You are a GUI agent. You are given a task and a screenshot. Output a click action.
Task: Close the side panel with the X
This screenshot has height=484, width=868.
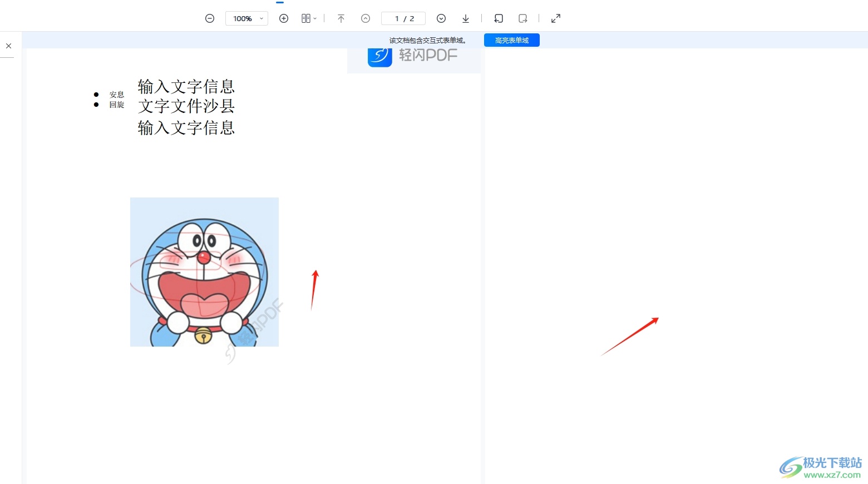tap(8, 46)
